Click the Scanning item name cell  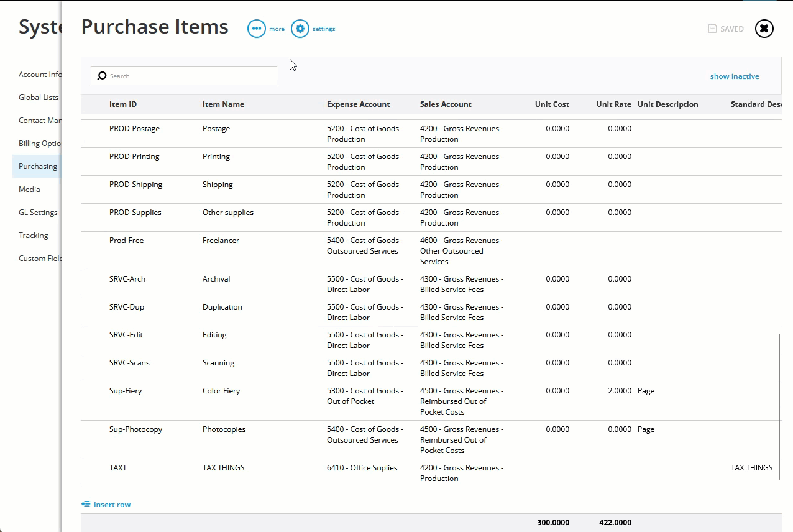coord(218,363)
